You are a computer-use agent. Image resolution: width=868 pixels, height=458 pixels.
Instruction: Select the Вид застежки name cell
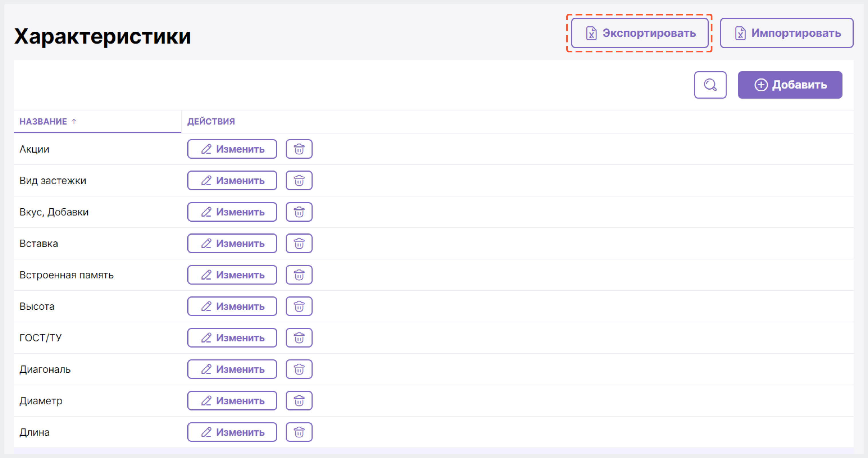click(97, 181)
